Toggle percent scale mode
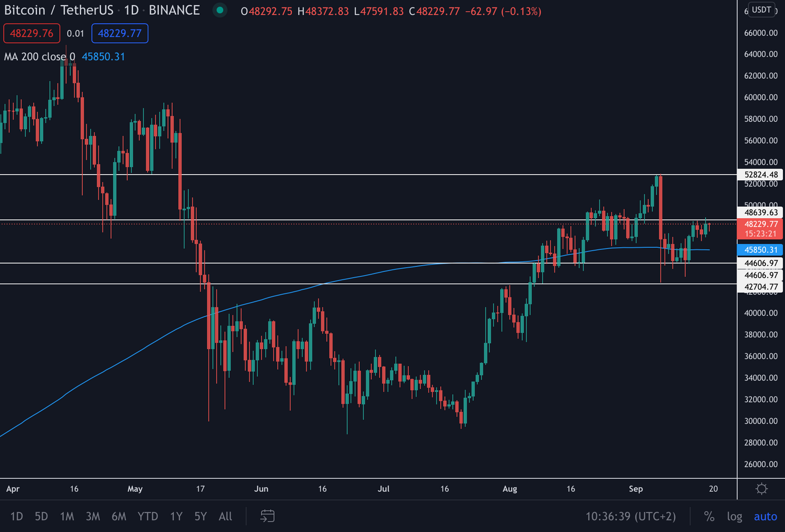 coord(709,516)
